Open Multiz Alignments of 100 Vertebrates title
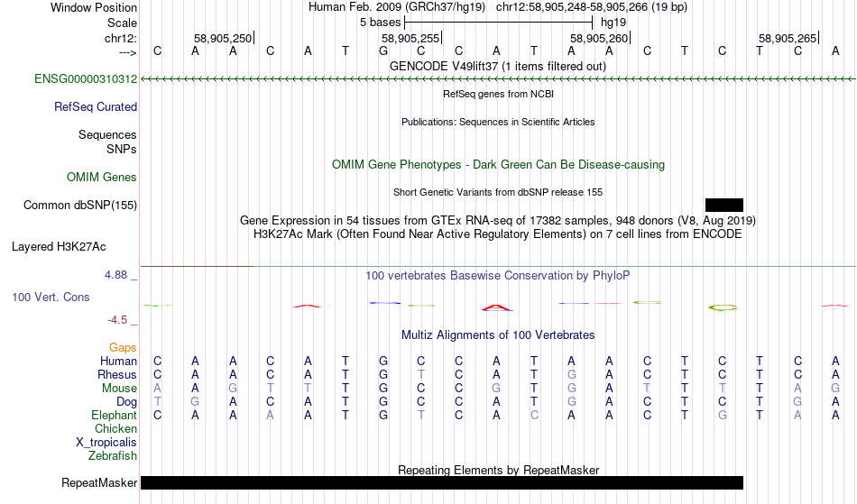 tap(498, 335)
